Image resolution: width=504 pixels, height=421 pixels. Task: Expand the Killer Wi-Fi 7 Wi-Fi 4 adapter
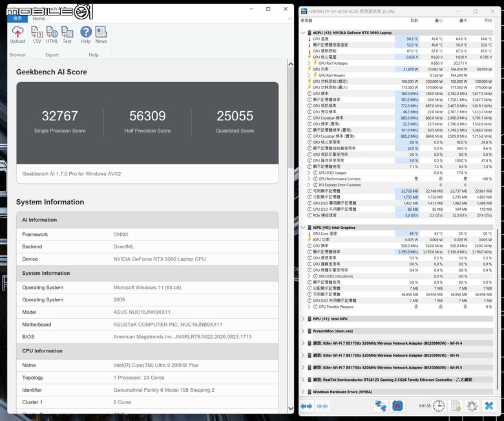click(303, 343)
